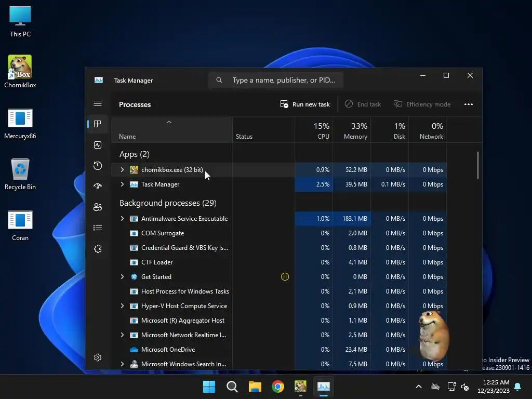
Task: Select the COM Surrogate process row
Action: click(279, 233)
